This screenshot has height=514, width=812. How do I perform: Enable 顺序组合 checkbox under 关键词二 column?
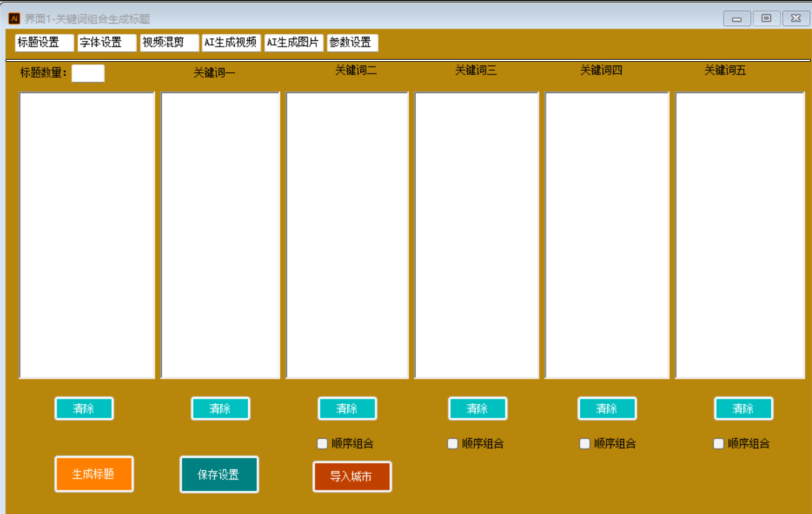(323, 443)
